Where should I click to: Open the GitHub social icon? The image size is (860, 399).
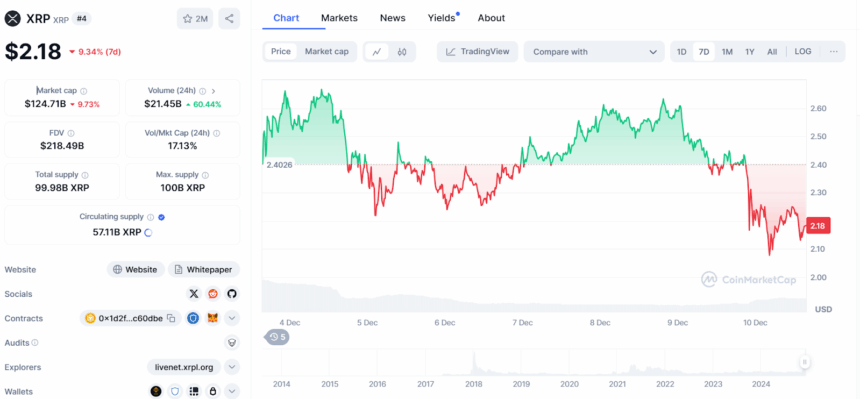[x=232, y=294]
